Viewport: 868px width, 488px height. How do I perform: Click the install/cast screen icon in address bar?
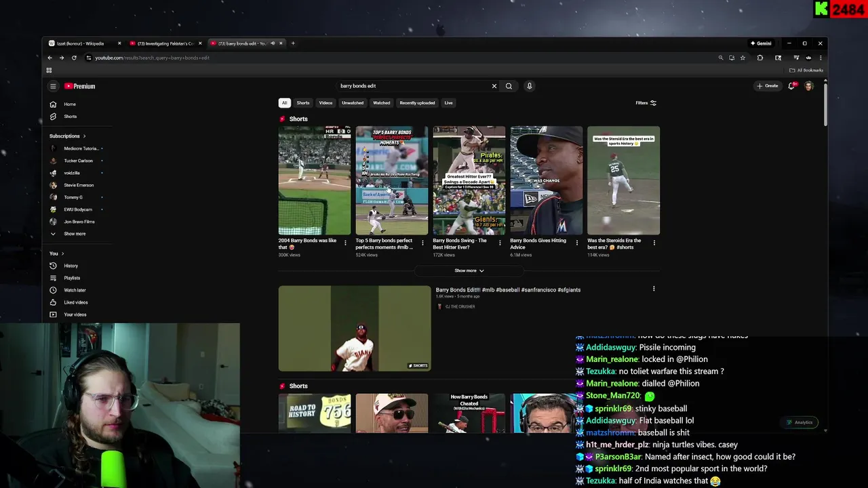732,58
